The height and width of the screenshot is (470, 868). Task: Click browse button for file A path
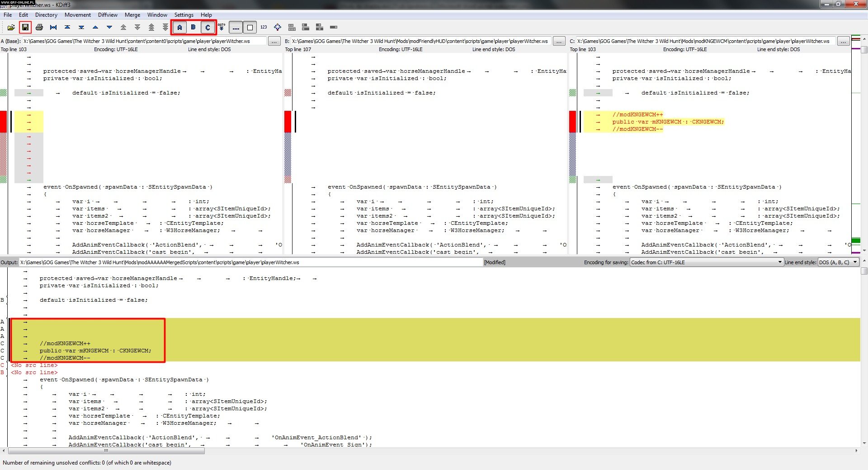(x=274, y=42)
